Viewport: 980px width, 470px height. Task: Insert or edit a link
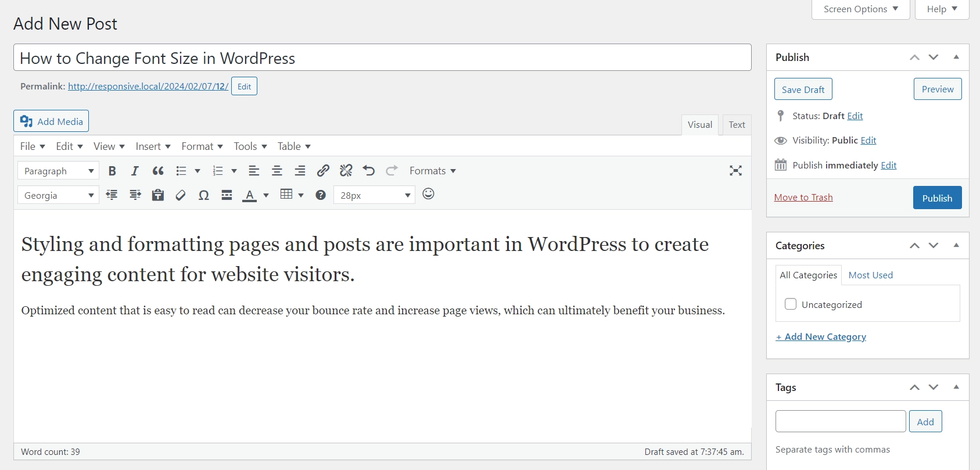coord(323,171)
